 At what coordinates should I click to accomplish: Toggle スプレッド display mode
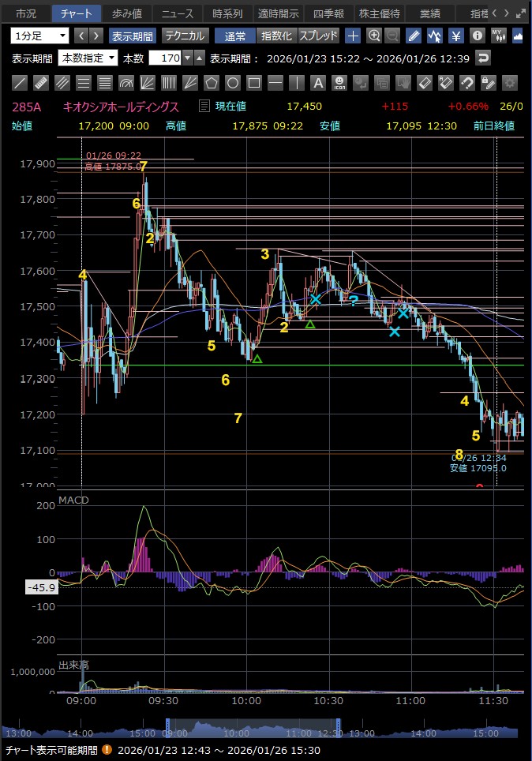(x=318, y=36)
